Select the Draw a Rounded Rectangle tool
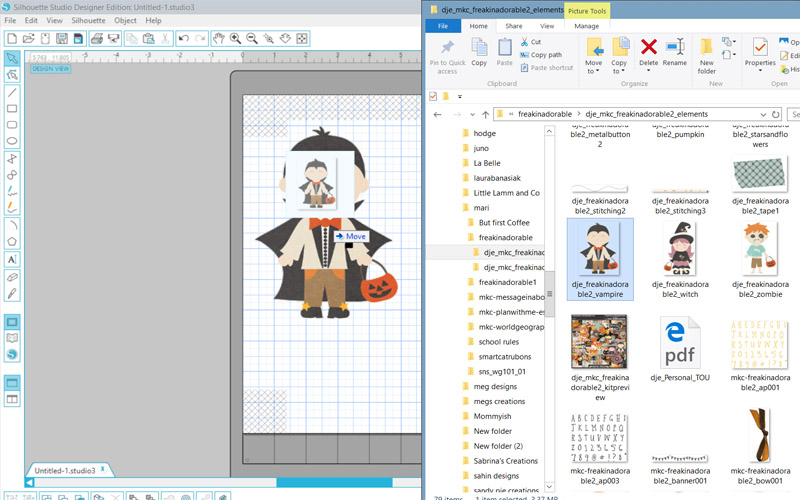The width and height of the screenshot is (800, 500). tap(12, 125)
